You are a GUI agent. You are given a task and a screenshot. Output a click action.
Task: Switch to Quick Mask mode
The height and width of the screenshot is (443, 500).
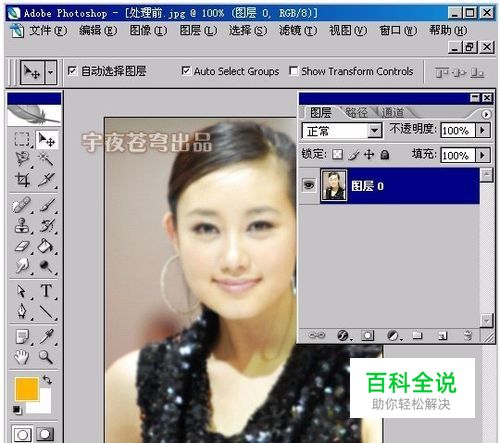[45, 434]
